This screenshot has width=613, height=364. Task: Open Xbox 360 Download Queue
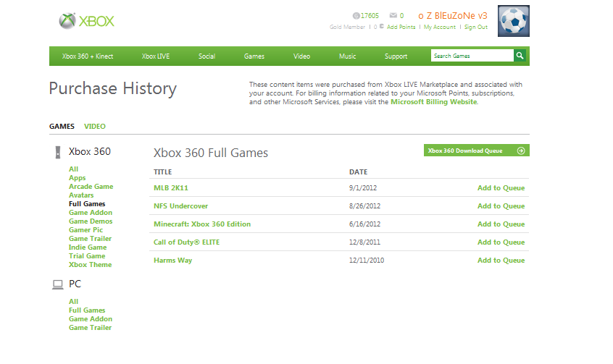pyautogui.click(x=477, y=151)
